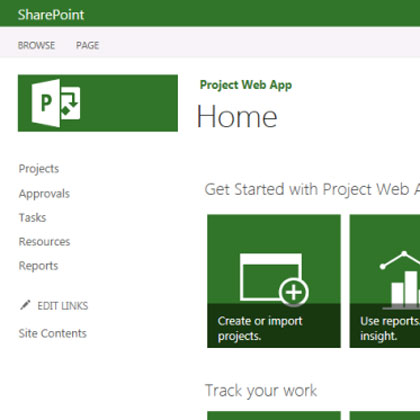This screenshot has width=420, height=420.
Task: Click the 'Create or import projects.' tile caption
Action: coord(260,328)
